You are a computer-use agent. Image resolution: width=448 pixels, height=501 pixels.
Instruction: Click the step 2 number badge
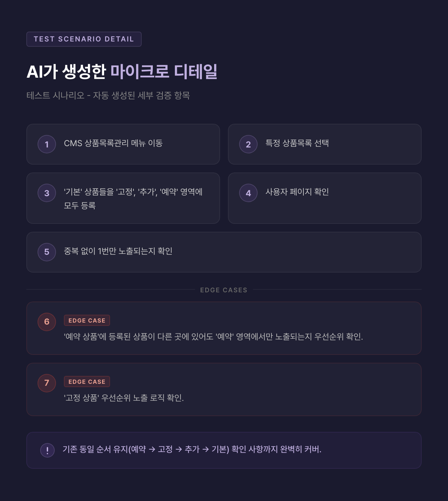248,144
